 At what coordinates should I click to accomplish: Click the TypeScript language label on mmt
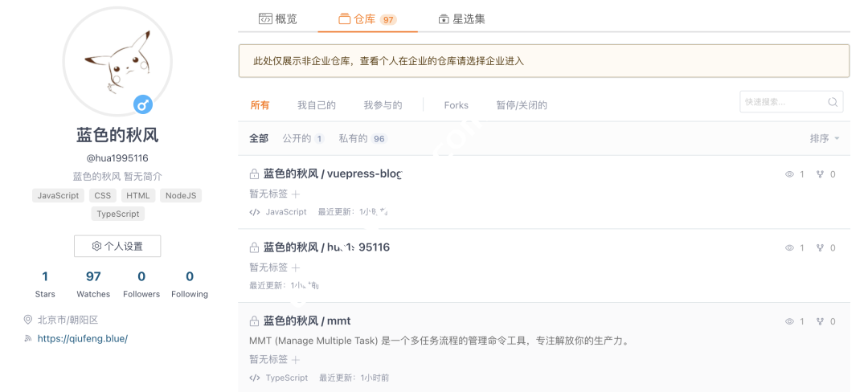click(287, 378)
